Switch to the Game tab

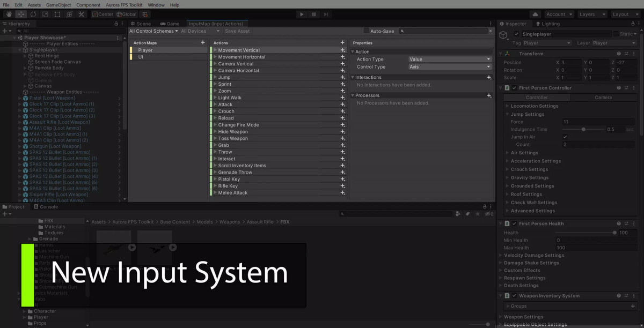[x=170, y=23]
